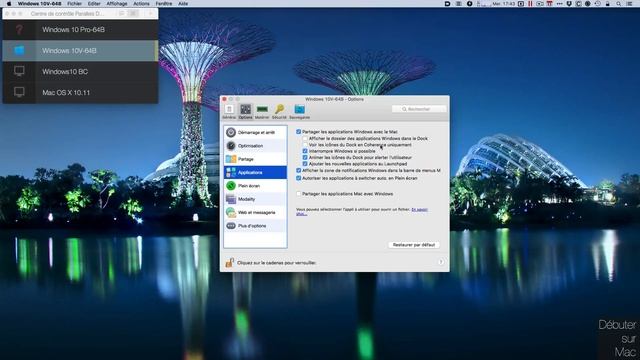Click the help question mark button
This screenshot has width=640, height=360.
(x=441, y=262)
